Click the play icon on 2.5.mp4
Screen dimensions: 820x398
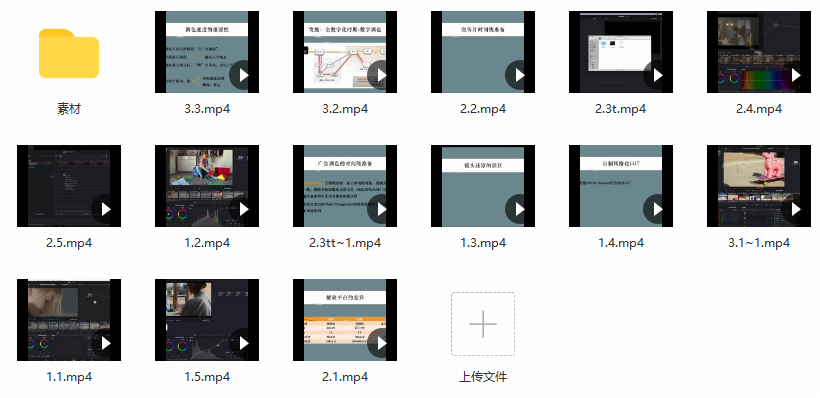(x=106, y=209)
